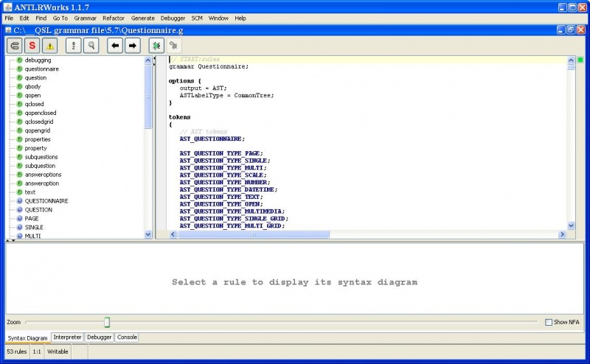Open the Grammar menu
The height and width of the screenshot is (364, 590).
[x=85, y=18]
